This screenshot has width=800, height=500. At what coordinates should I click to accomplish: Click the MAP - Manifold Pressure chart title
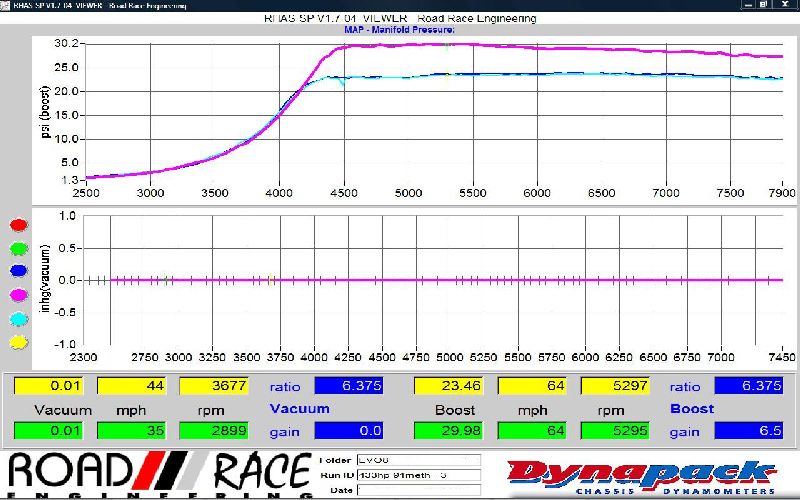pyautogui.click(x=400, y=30)
